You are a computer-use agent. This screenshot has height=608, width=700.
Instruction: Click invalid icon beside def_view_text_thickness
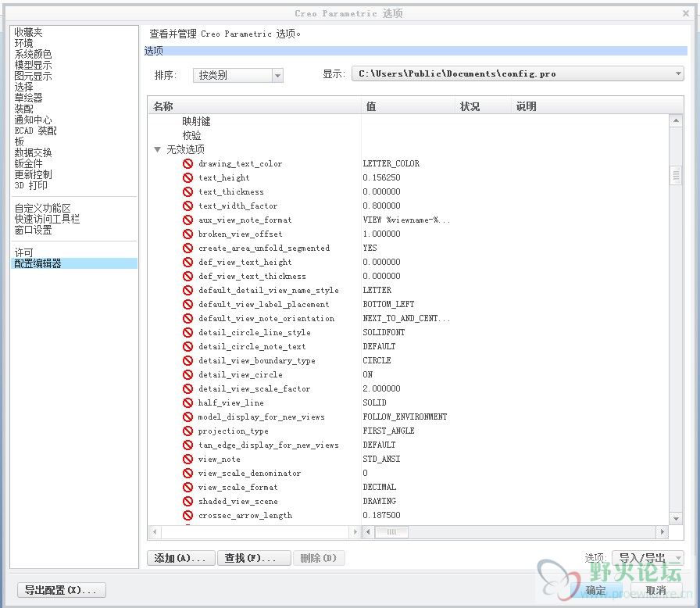[x=187, y=276]
